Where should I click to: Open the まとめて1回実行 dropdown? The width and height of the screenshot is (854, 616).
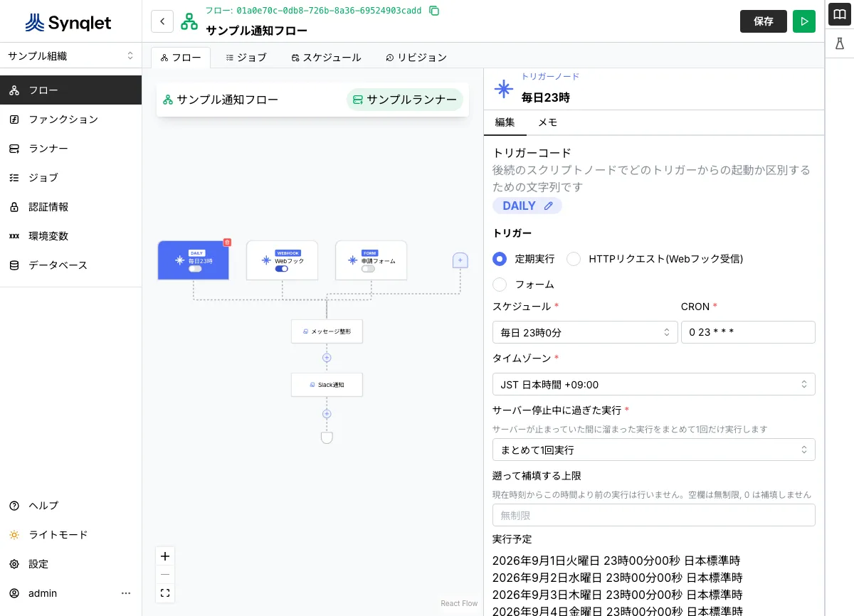[654, 450]
